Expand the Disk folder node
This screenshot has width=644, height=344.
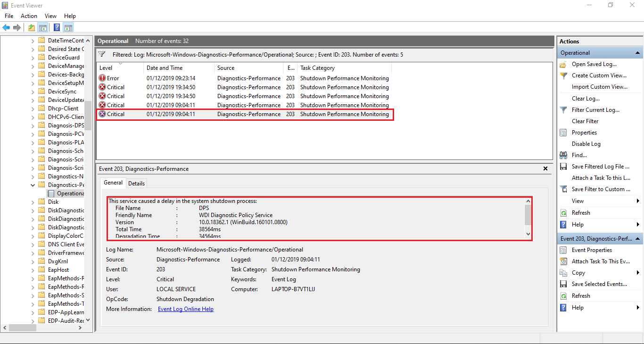pyautogui.click(x=33, y=202)
